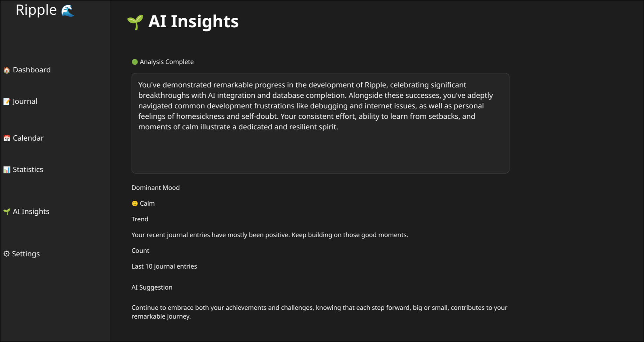Click the seedling icon beside AI Insights in sidebar

point(7,212)
